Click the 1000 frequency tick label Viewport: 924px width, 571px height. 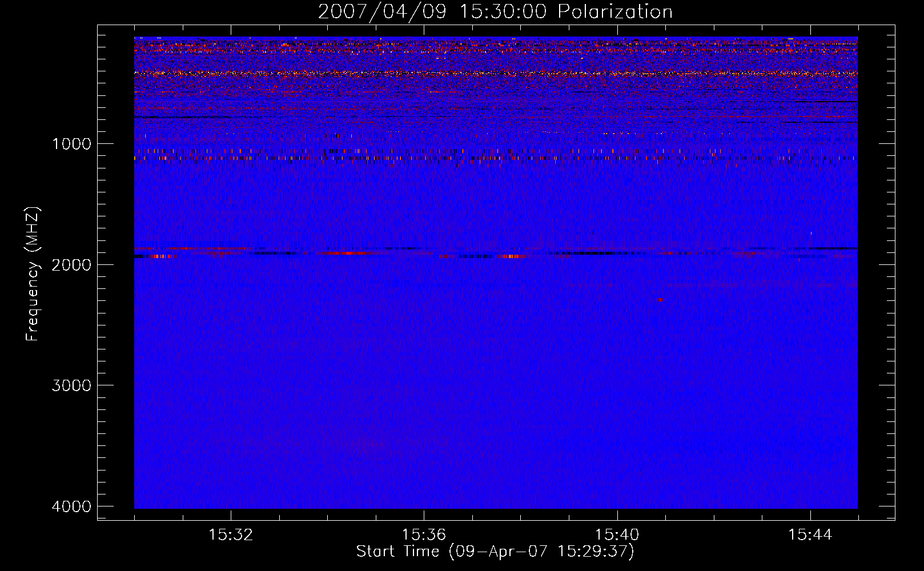point(71,143)
